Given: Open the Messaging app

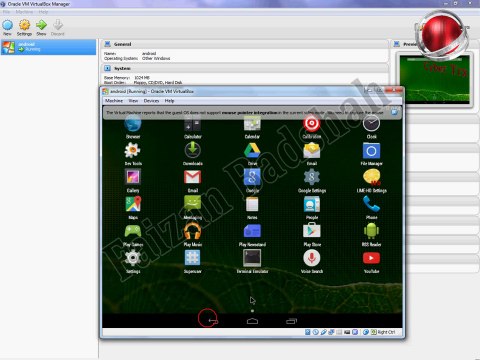Looking at the screenshot, I should click(193, 206).
